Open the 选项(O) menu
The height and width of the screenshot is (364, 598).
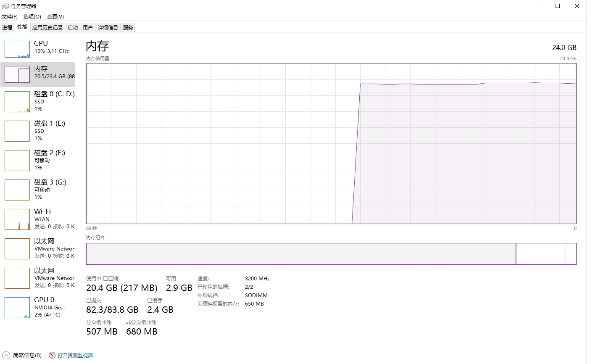(x=32, y=17)
